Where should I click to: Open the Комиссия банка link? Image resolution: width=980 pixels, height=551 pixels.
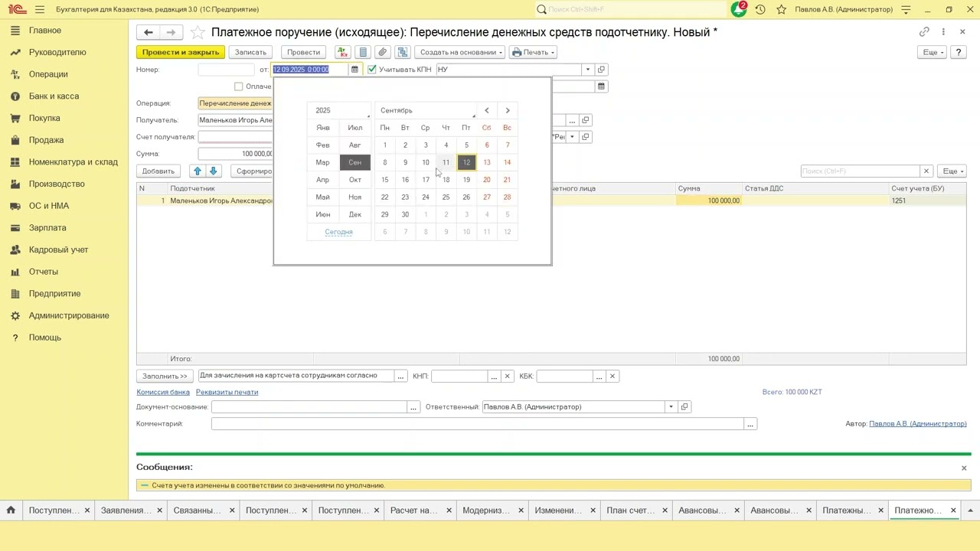point(163,392)
